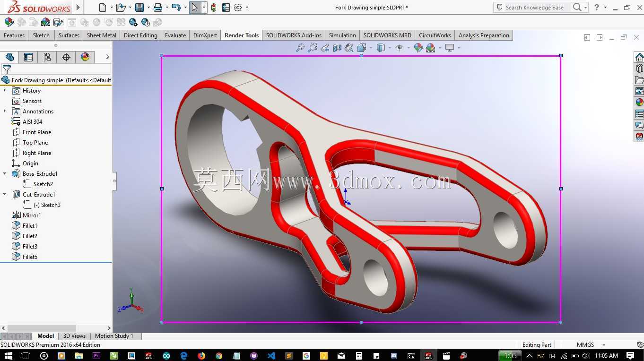
Task: Expand the History tree node
Action: (x=5, y=90)
